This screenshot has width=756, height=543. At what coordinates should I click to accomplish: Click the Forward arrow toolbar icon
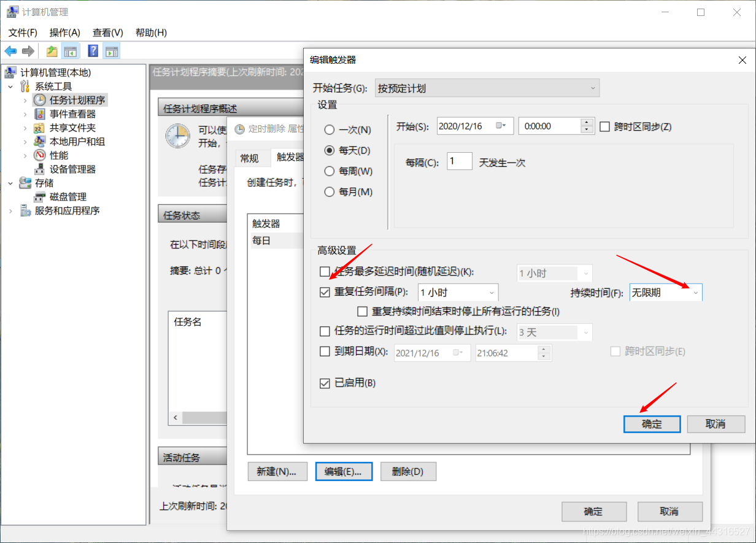pyautogui.click(x=28, y=51)
